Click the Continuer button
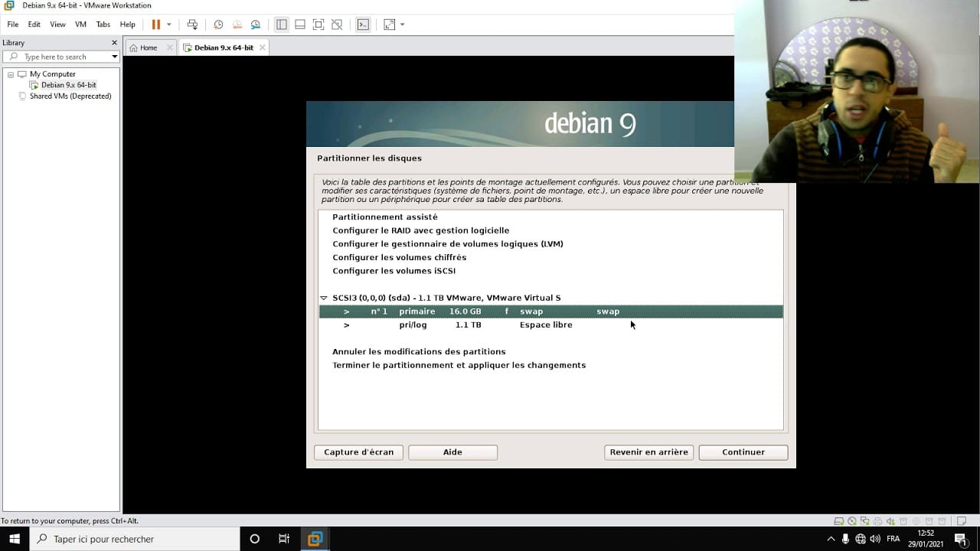 (x=743, y=452)
